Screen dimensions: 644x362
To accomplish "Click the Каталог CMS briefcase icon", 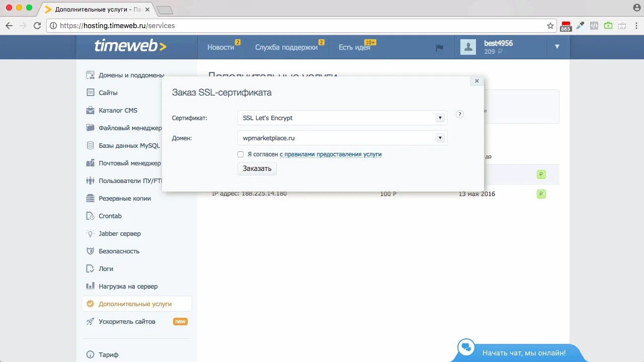I will (x=91, y=110).
